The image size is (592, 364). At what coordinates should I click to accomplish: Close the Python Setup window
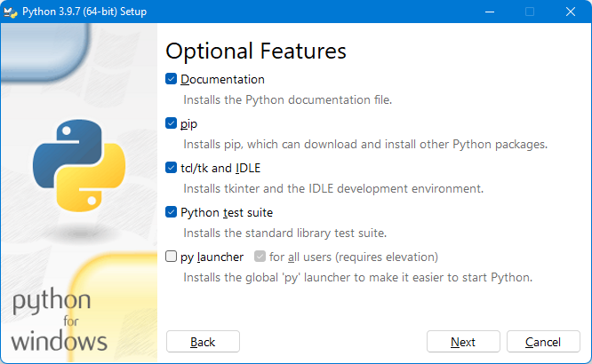[x=571, y=12]
